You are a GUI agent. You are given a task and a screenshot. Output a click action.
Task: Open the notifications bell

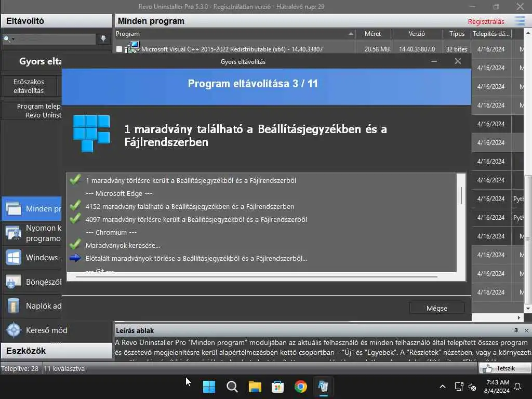tap(518, 387)
